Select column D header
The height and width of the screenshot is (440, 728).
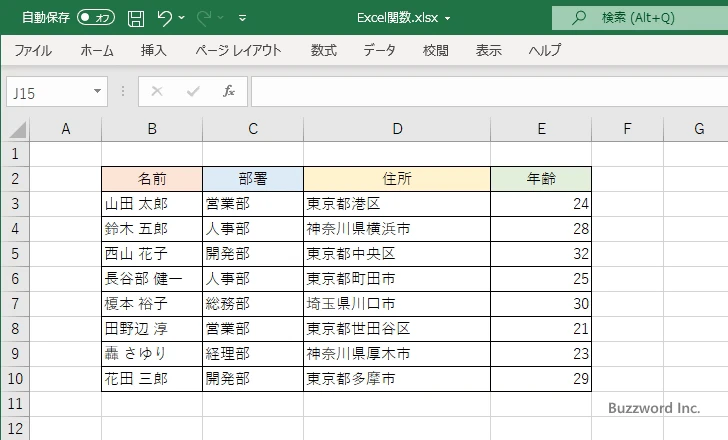point(397,129)
